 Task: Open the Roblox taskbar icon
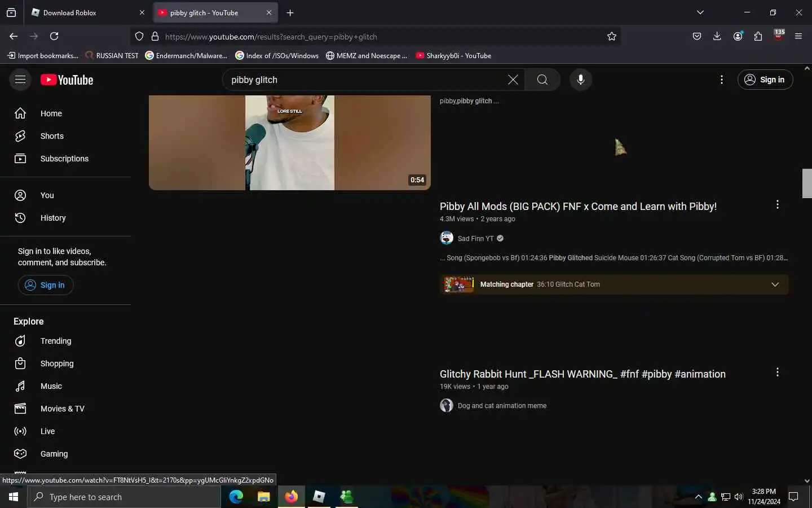coord(319,497)
